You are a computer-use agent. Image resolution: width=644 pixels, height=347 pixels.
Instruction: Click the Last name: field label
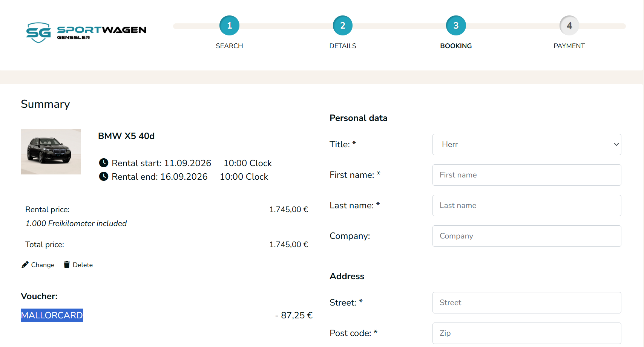coord(354,205)
